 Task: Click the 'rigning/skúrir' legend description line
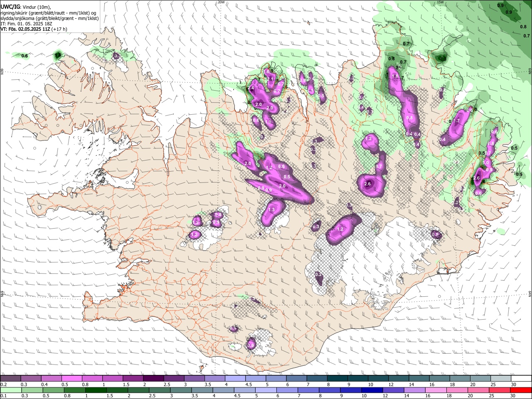tap(48, 12)
